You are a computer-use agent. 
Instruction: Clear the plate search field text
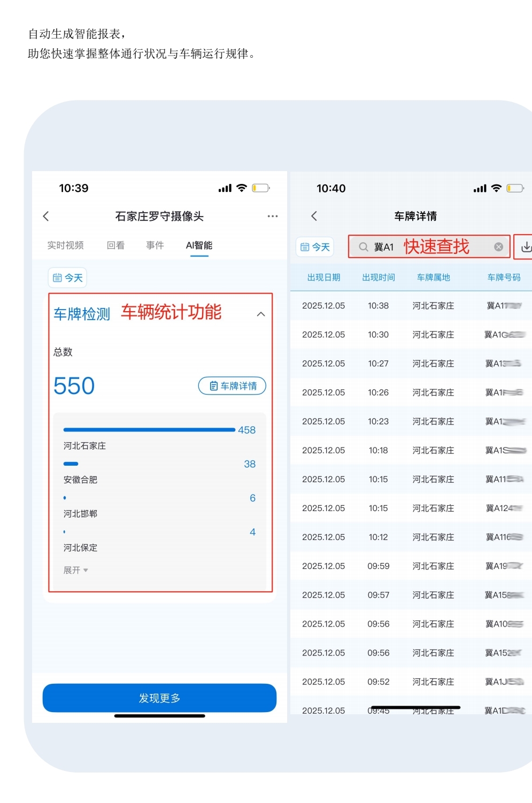pyautogui.click(x=498, y=246)
